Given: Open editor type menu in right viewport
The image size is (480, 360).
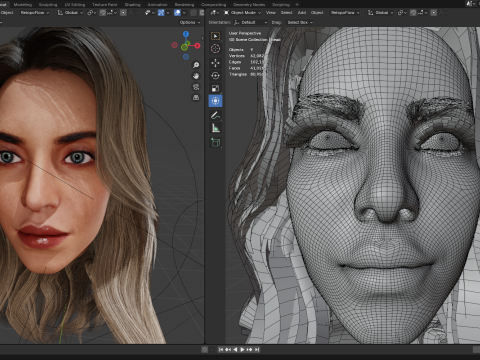Looking at the screenshot, I should coord(214,13).
